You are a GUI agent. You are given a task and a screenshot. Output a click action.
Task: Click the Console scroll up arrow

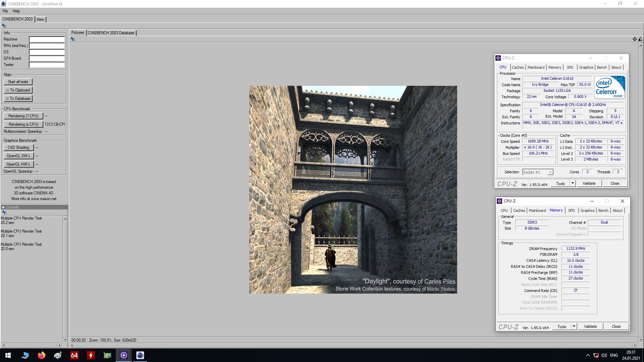click(65, 219)
